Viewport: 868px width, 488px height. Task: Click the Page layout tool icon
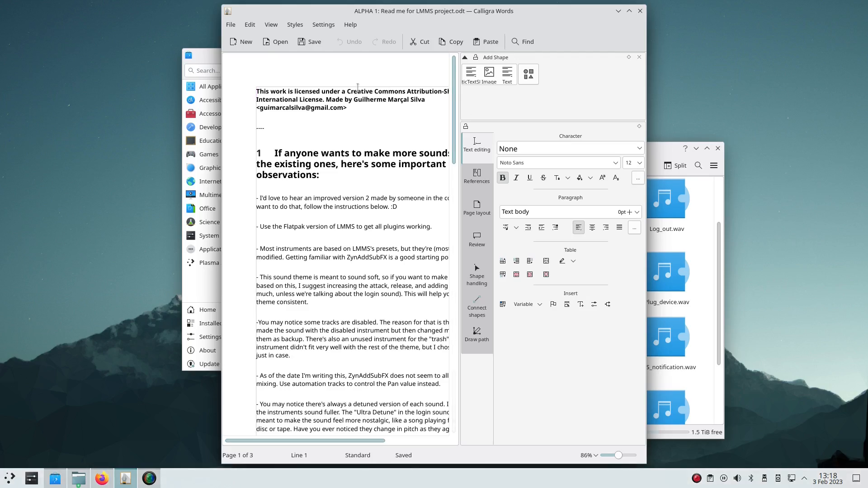tap(477, 204)
